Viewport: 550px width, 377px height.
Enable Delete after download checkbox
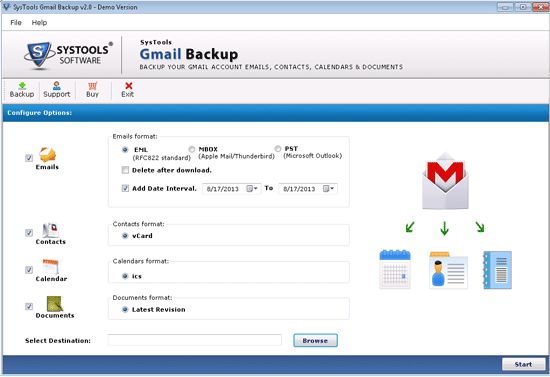tap(125, 170)
